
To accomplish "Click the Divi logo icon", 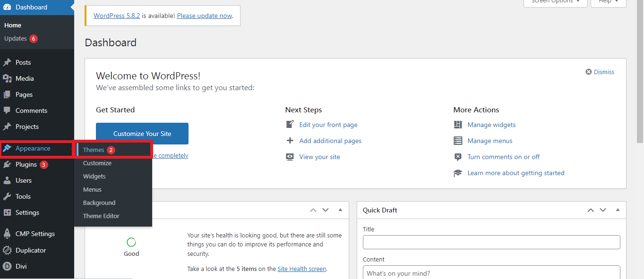I will click(7, 266).
